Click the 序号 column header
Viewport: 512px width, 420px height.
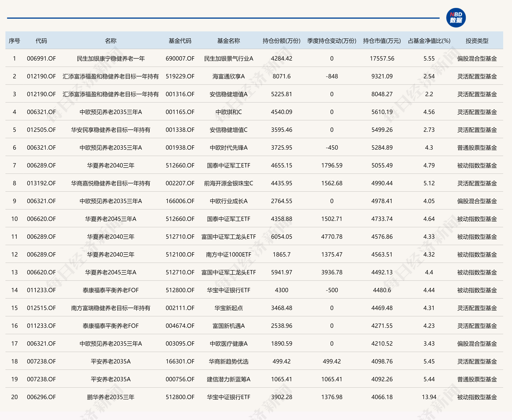[14, 41]
